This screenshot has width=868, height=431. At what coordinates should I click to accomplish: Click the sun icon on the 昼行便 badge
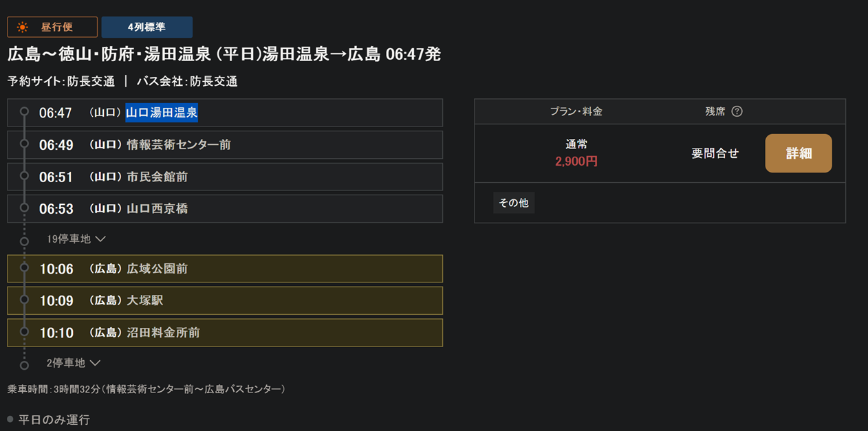pyautogui.click(x=23, y=27)
